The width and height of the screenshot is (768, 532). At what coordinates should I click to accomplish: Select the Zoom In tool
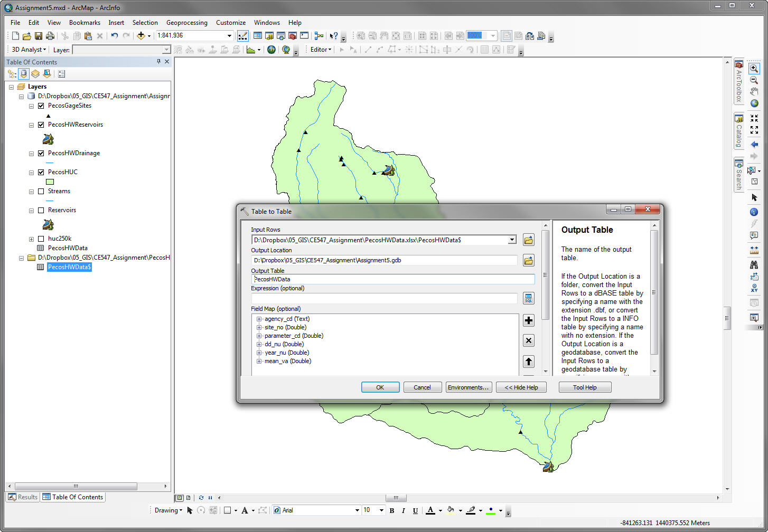point(754,69)
